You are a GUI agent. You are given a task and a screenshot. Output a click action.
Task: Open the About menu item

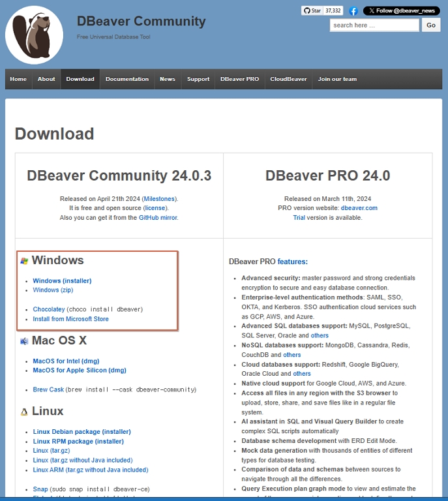tap(46, 79)
